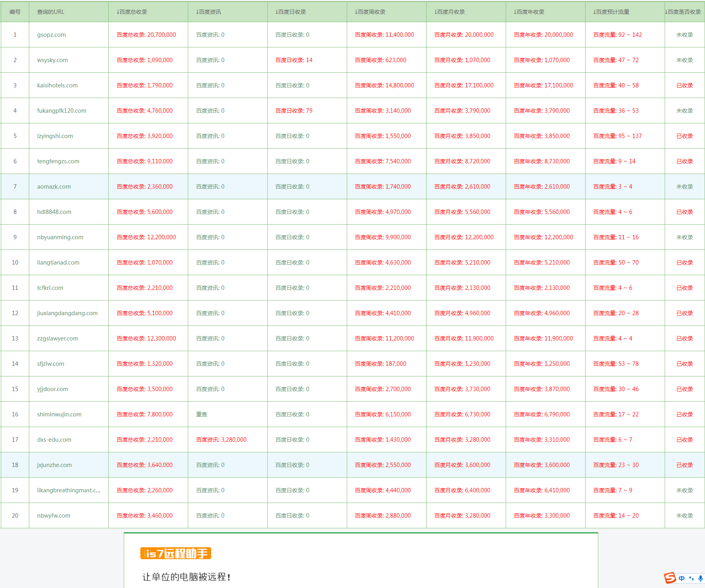Open tengfengzs.com URL link
The height and width of the screenshot is (588, 705).
pyautogui.click(x=58, y=161)
